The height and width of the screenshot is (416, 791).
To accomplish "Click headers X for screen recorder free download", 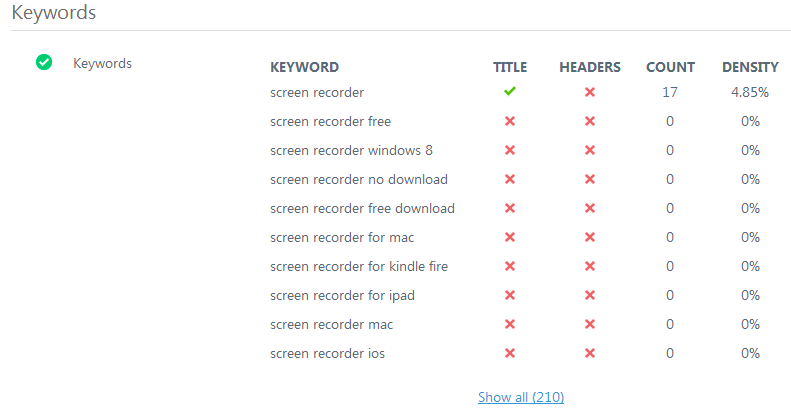I will tap(590, 208).
